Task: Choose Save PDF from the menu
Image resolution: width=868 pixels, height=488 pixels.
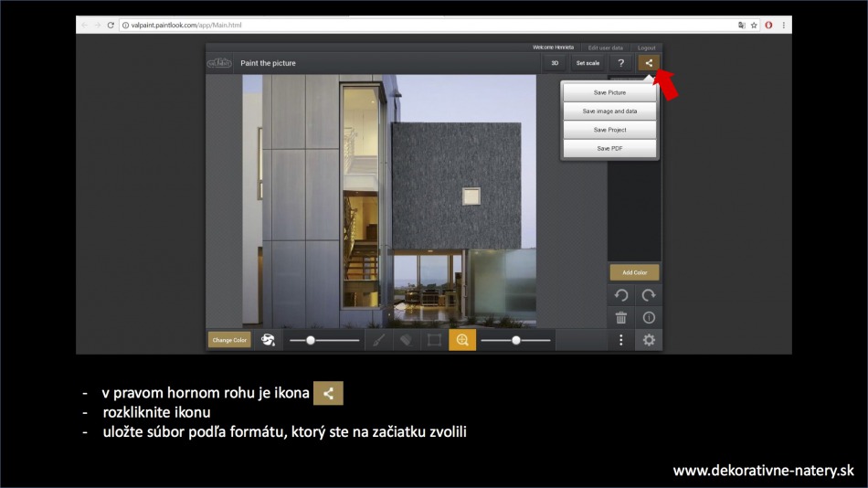Action: click(x=609, y=148)
